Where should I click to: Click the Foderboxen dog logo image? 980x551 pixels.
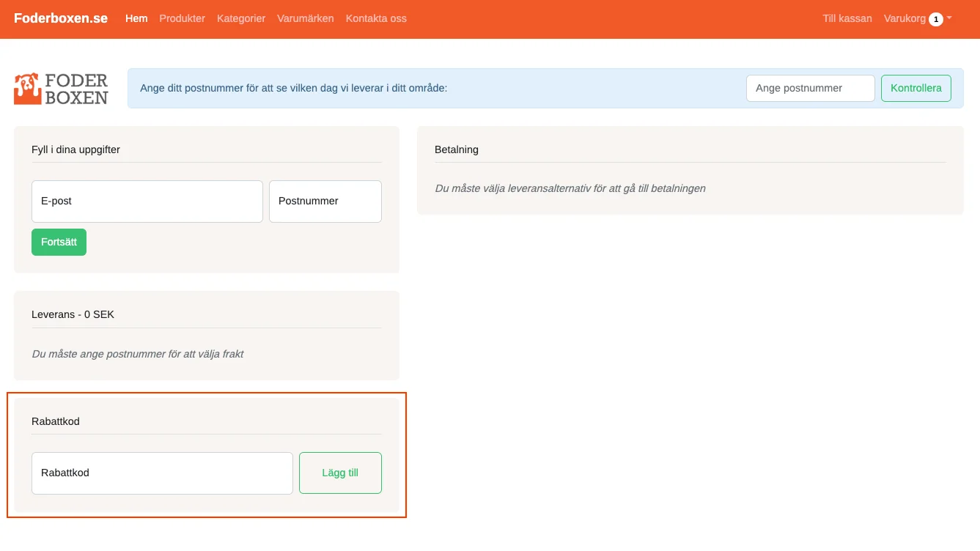[61, 89]
